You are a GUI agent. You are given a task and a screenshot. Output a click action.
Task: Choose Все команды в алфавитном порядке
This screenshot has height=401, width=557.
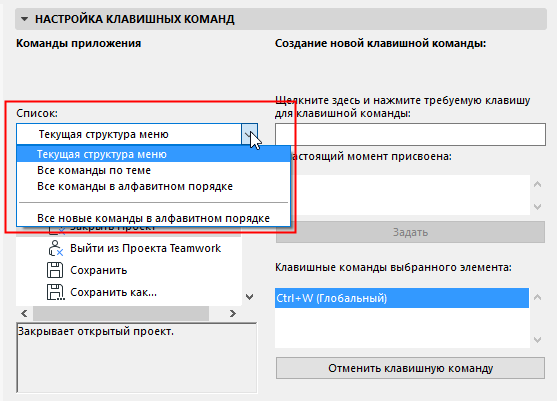pyautogui.click(x=153, y=186)
